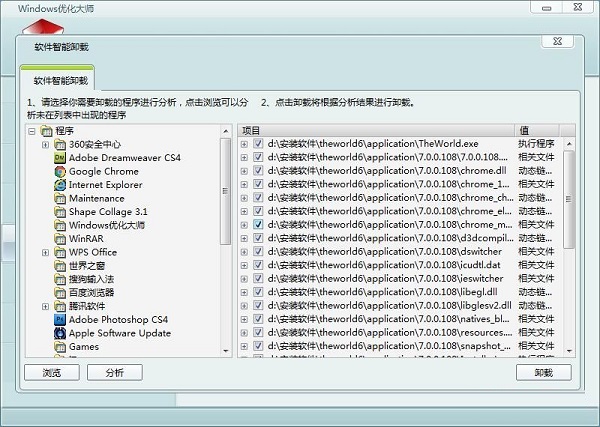This screenshot has height=427, width=600.
Task: Expand the libegl.dll item row
Action: pyautogui.click(x=244, y=293)
